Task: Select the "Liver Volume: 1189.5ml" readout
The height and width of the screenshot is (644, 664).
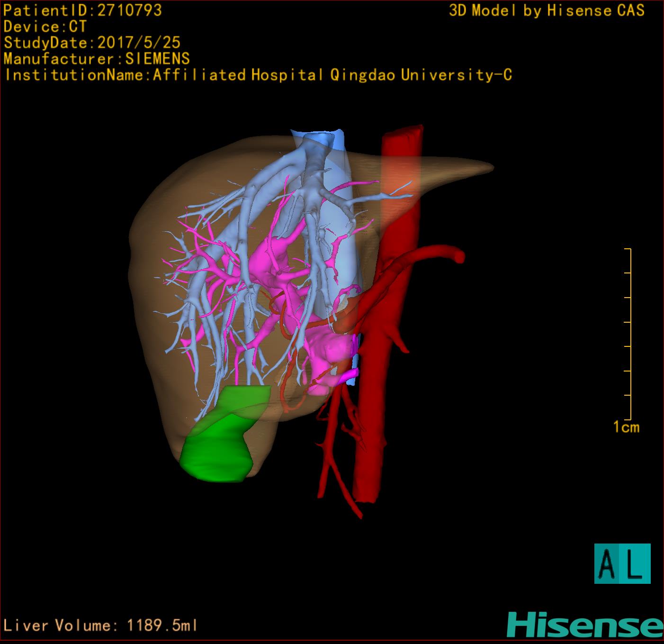Action: (x=100, y=625)
